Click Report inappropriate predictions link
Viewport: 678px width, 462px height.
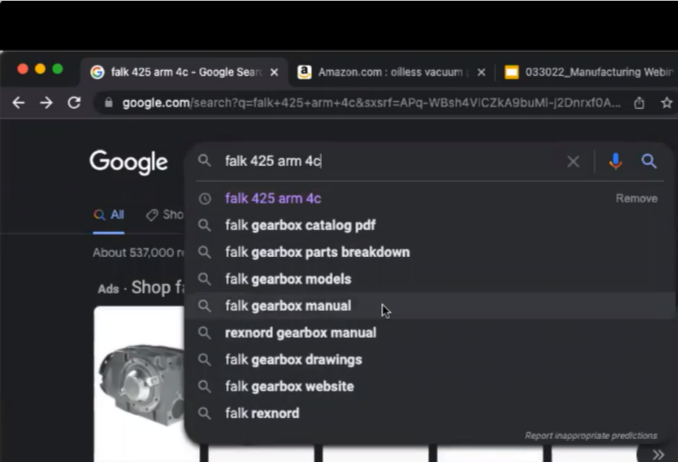click(x=591, y=436)
